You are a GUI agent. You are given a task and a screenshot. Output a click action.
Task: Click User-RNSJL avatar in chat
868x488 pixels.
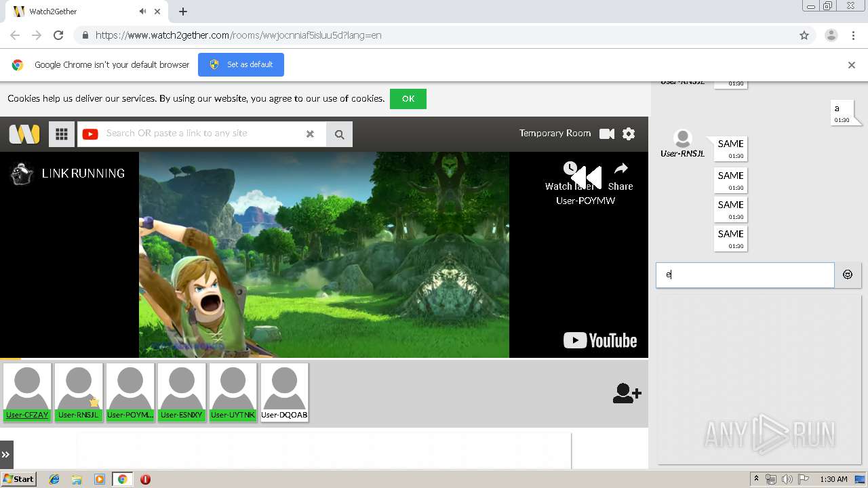pos(683,139)
